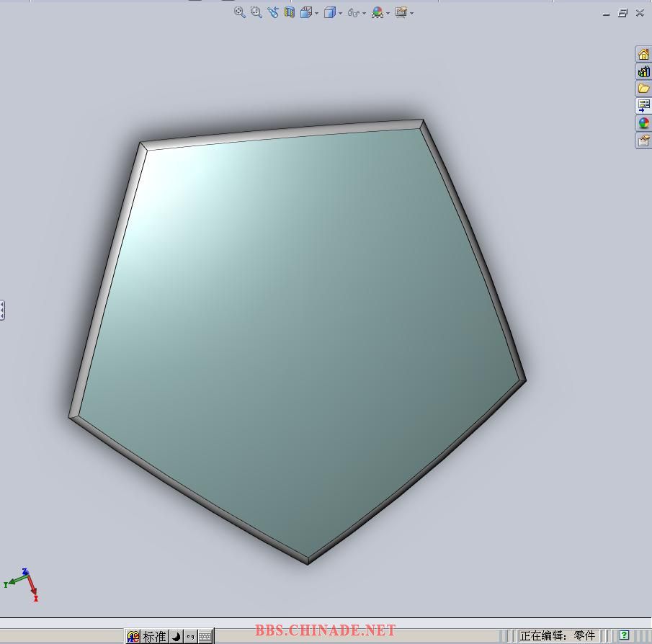Screen dimensions: 652x644
Task: Expand the Apply Scene dropdown arrow
Action: (388, 13)
